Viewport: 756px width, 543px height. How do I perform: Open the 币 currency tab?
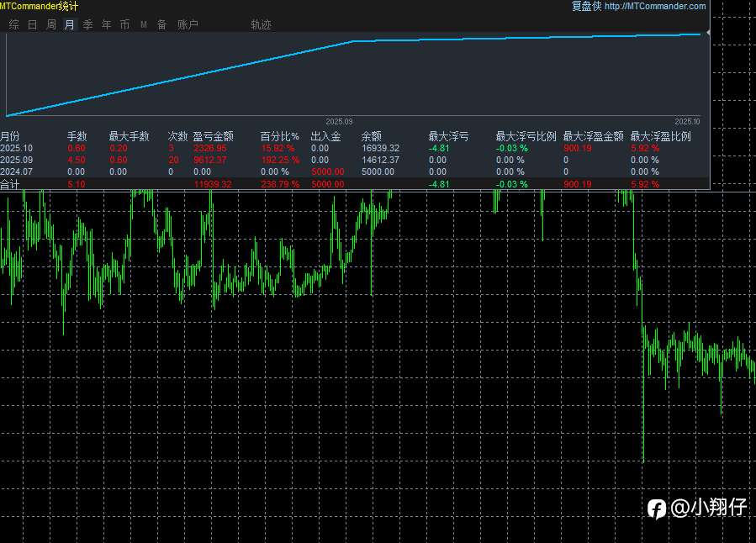point(124,24)
